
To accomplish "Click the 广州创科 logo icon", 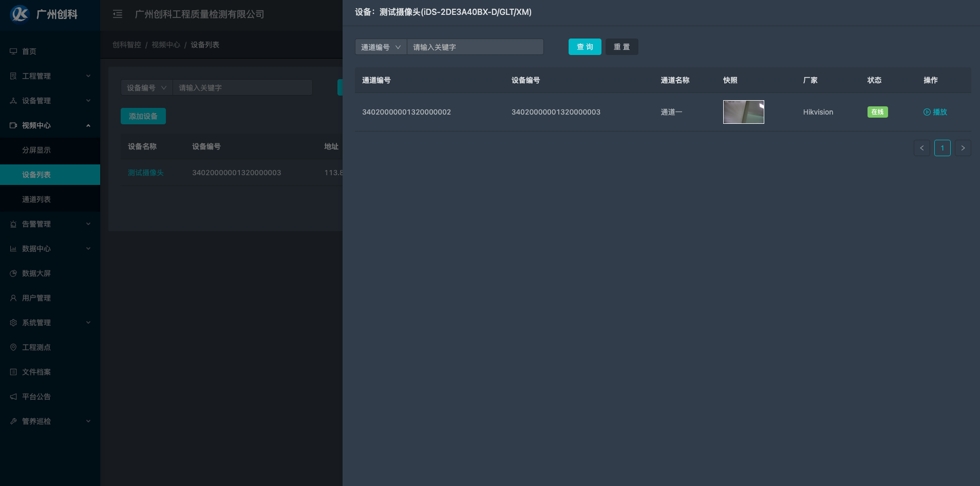I will click(20, 14).
